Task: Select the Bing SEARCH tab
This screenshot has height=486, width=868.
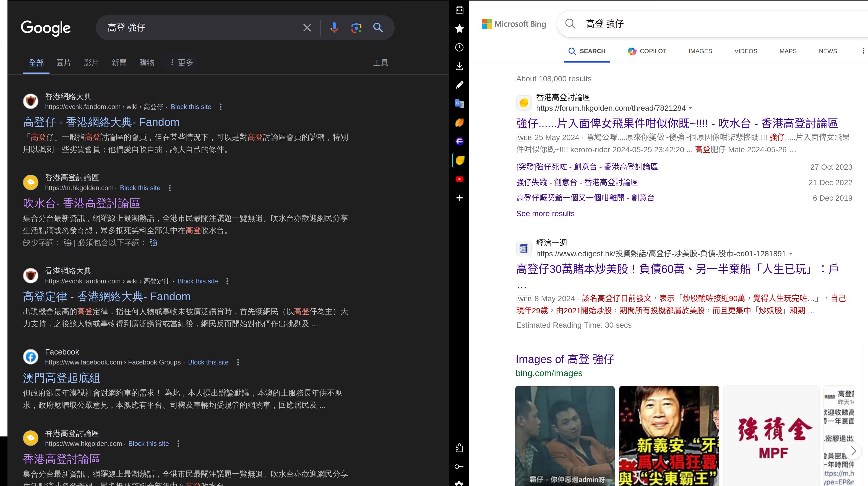Action: 587,51
